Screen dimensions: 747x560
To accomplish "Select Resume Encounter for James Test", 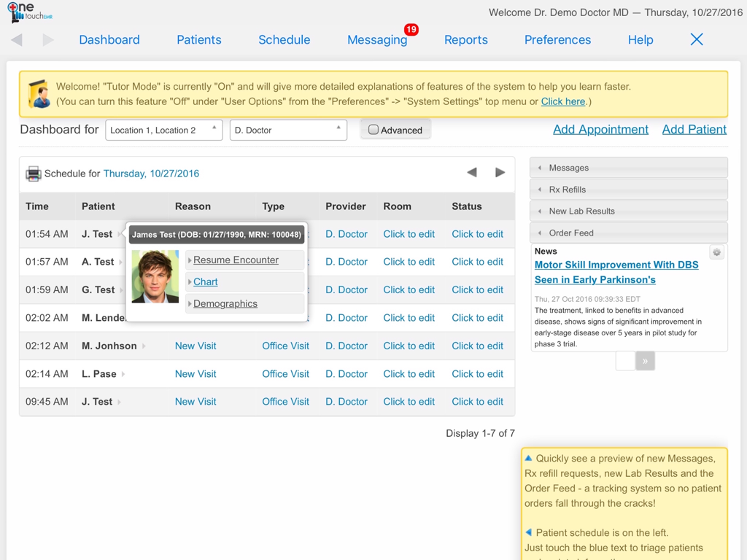I will point(236,260).
